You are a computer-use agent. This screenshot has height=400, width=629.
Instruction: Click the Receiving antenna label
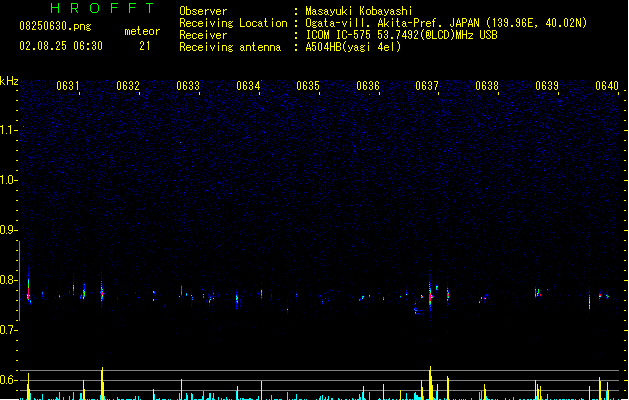[230, 47]
